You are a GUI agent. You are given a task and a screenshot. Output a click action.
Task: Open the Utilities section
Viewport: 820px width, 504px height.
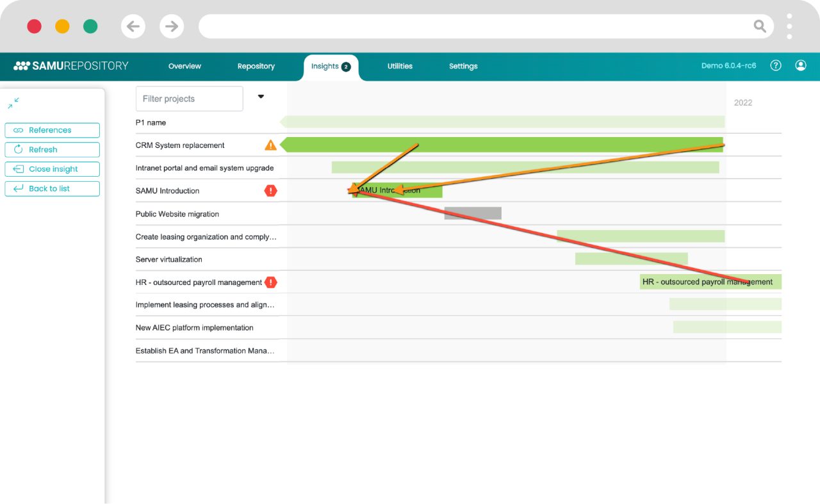(x=400, y=66)
